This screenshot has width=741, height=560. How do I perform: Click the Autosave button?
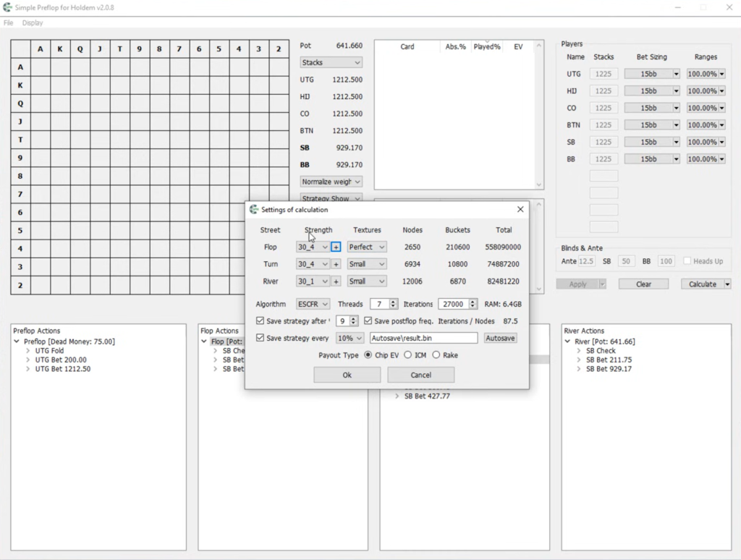click(500, 338)
